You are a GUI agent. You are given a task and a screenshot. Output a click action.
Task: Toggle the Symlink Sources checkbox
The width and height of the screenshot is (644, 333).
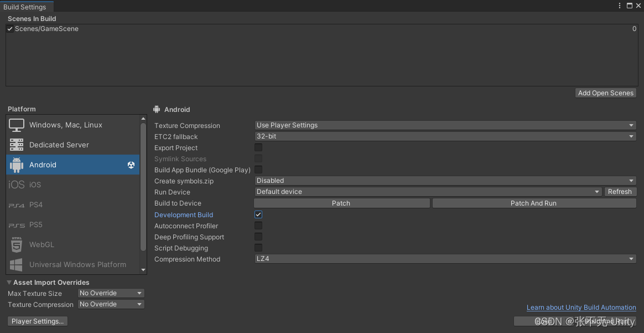pyautogui.click(x=258, y=158)
